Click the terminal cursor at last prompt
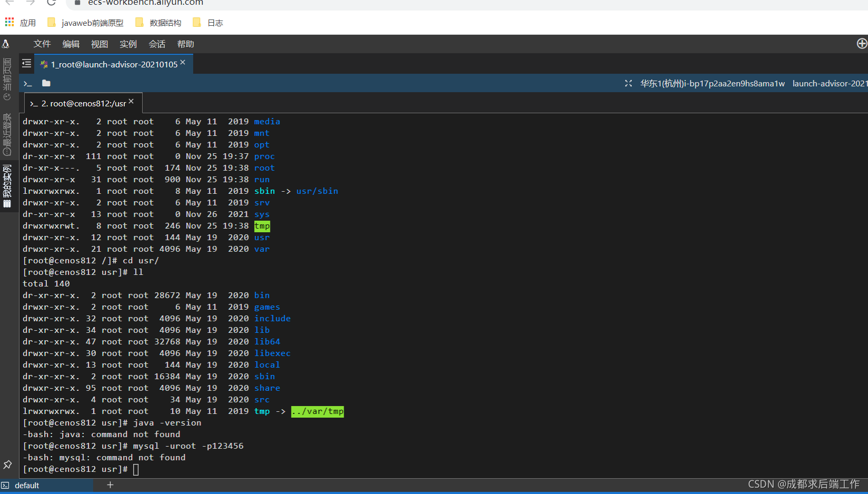The height and width of the screenshot is (494, 868). (136, 469)
